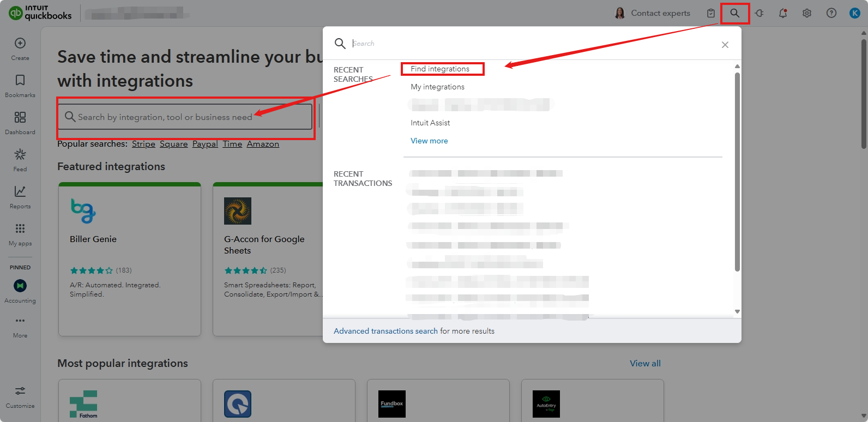Select Intuit Assist recent search
This screenshot has width=868, height=422.
[x=430, y=123]
